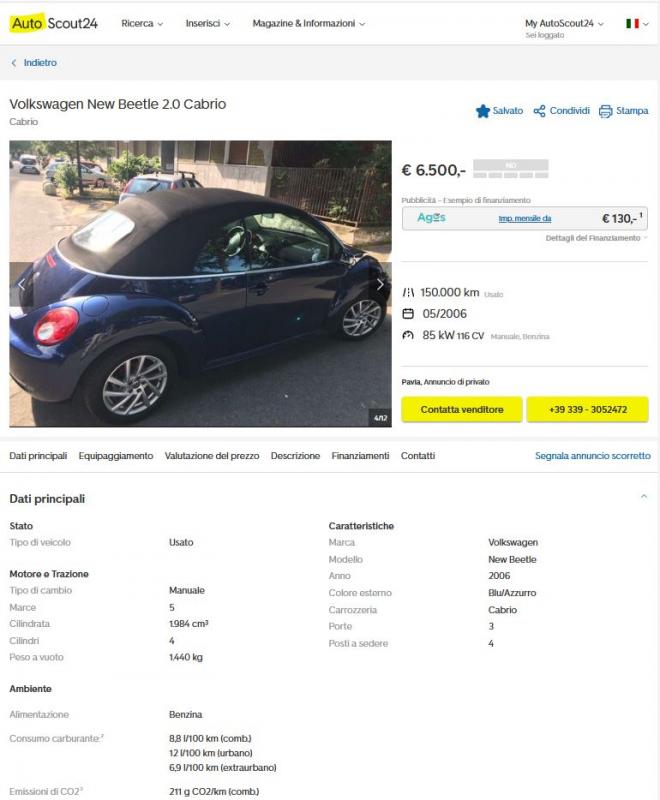Open Magazine & Informazioni menu
Viewport: 660px width, 800px height.
tap(309, 23)
